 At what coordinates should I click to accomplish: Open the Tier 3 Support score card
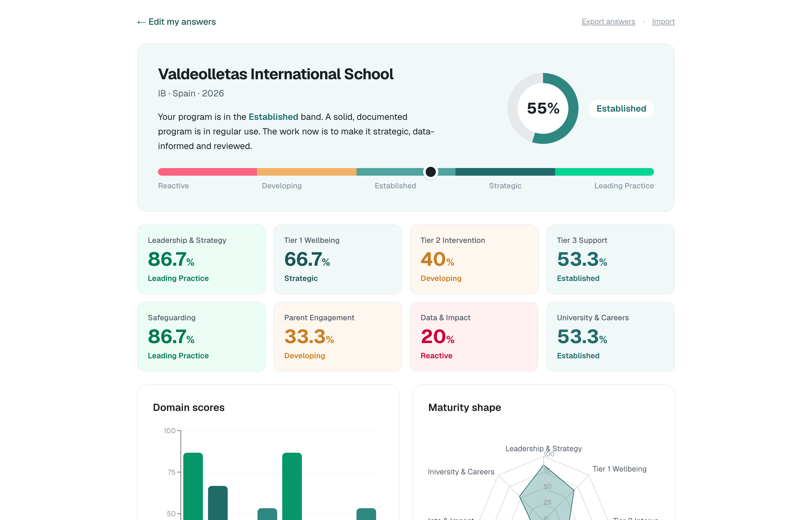pos(610,259)
